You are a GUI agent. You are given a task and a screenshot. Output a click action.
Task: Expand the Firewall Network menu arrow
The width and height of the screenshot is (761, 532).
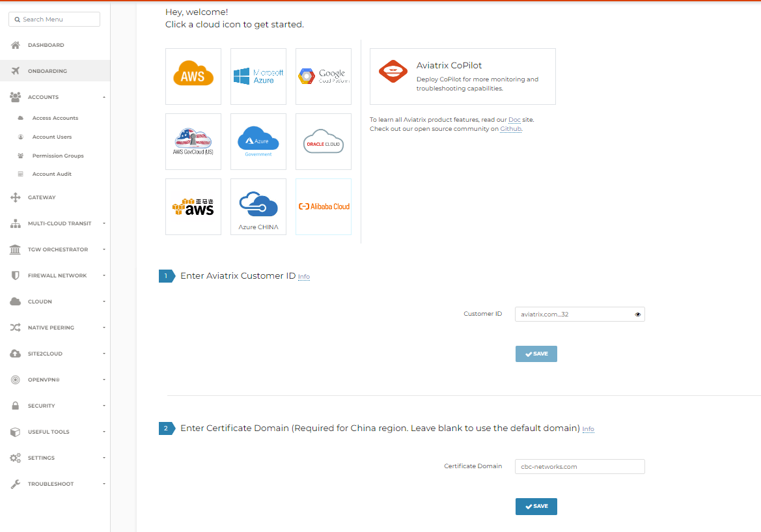click(x=104, y=275)
